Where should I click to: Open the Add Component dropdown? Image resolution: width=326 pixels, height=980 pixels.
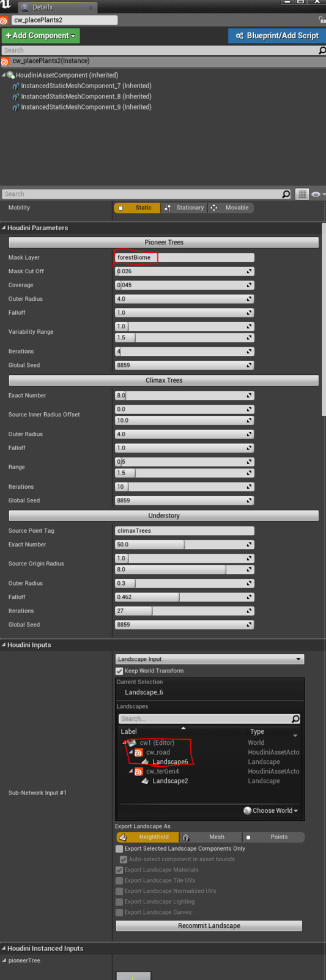click(40, 36)
